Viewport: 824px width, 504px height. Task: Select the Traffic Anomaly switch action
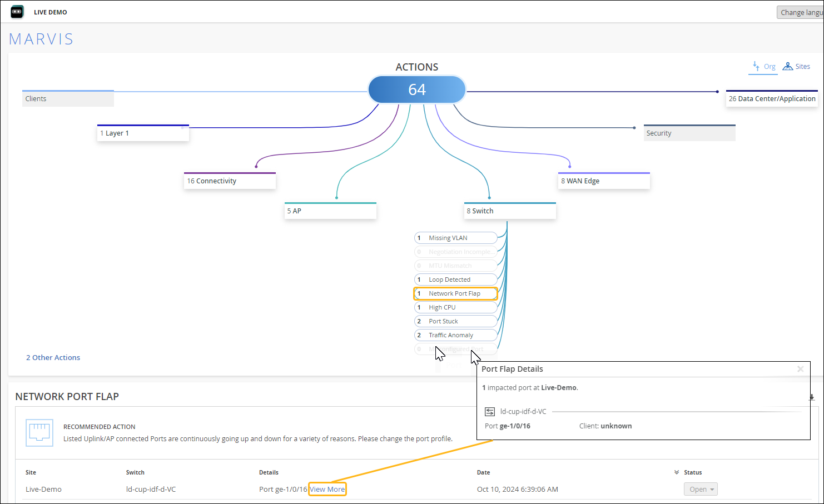point(456,335)
